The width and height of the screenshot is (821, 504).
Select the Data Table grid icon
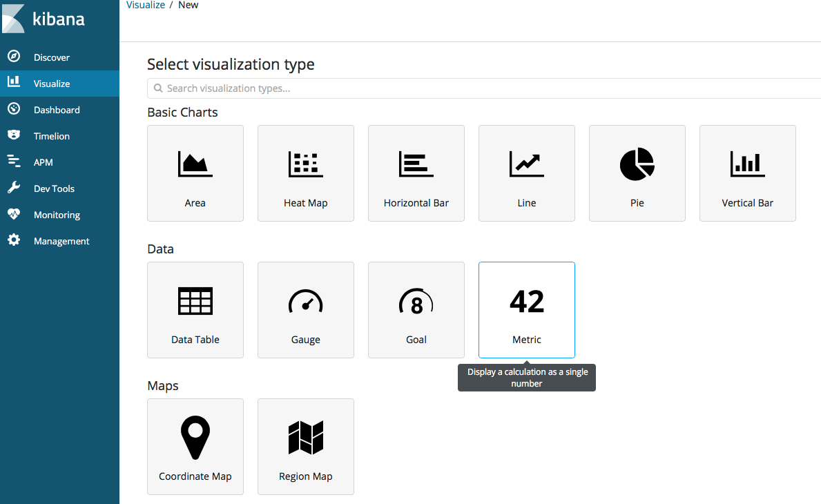(195, 301)
